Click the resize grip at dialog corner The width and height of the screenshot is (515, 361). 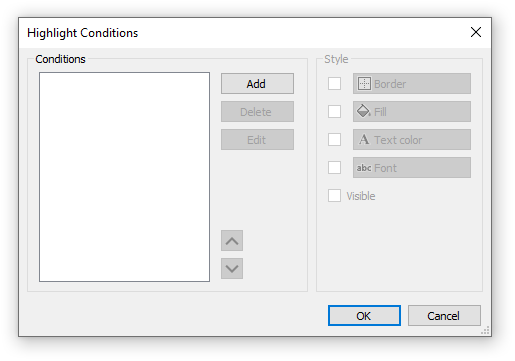(485, 330)
